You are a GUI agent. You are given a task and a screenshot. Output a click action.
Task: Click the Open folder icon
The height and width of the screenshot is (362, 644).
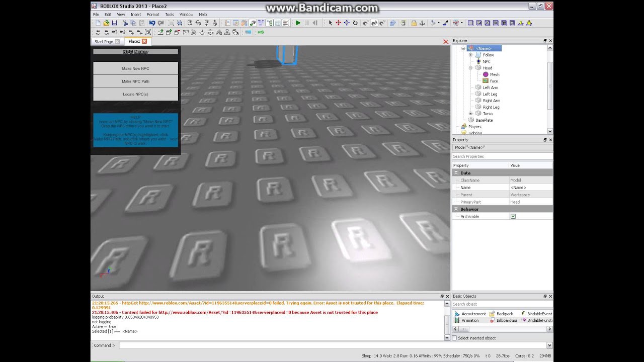(106, 23)
